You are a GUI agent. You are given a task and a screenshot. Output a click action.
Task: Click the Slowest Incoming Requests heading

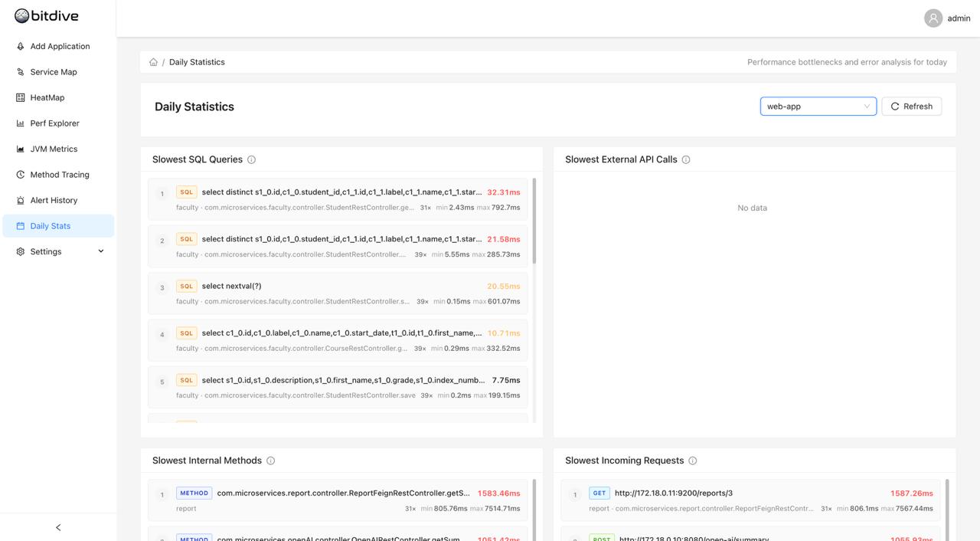coord(624,461)
